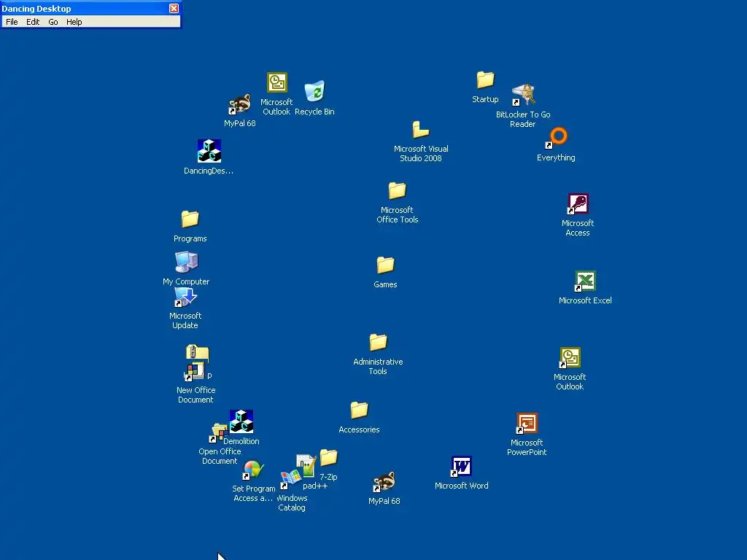Select the Administrative Tools folder icon
Image resolution: width=747 pixels, height=560 pixels.
379,342
